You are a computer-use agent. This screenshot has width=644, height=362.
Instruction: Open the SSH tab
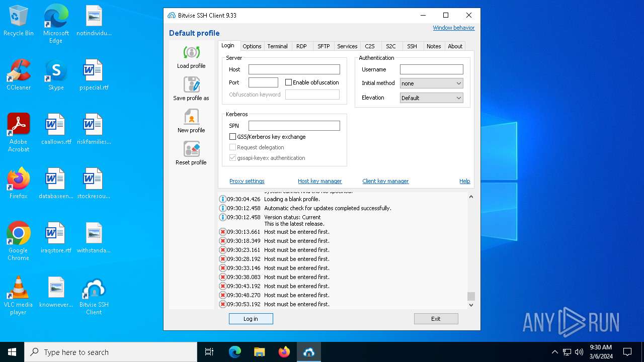point(412,46)
